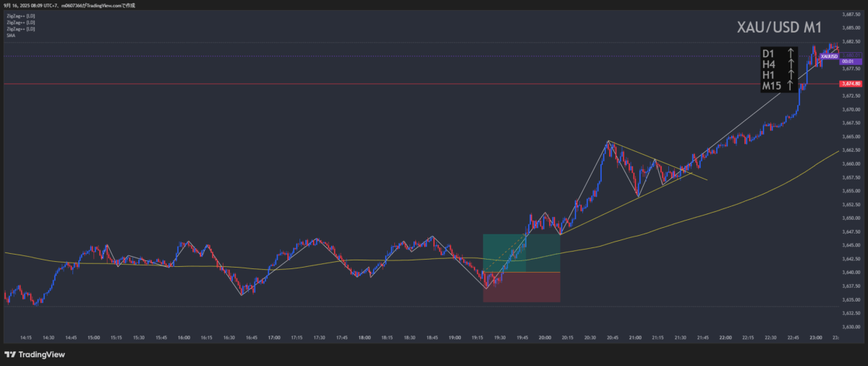Click the 3,650.00 level on the price axis
Screen dimensions: 868x366
click(x=850, y=218)
